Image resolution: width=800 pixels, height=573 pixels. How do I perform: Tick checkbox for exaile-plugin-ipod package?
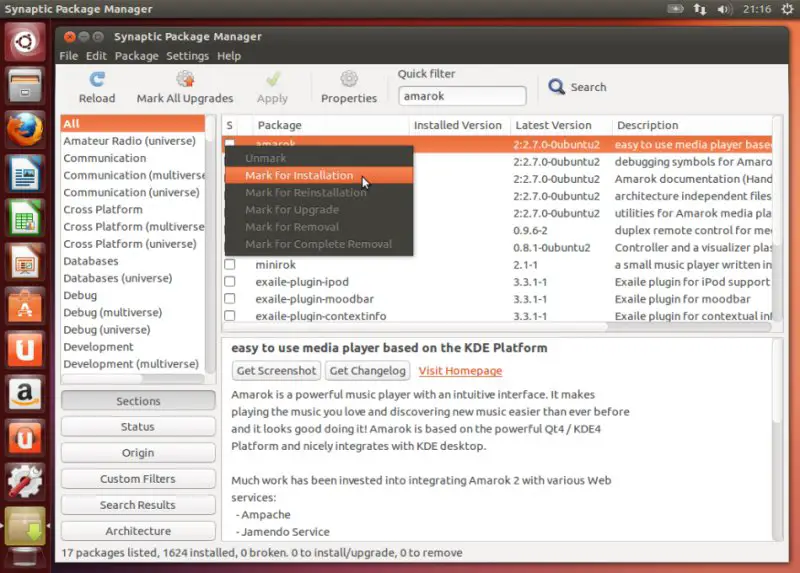point(230,282)
